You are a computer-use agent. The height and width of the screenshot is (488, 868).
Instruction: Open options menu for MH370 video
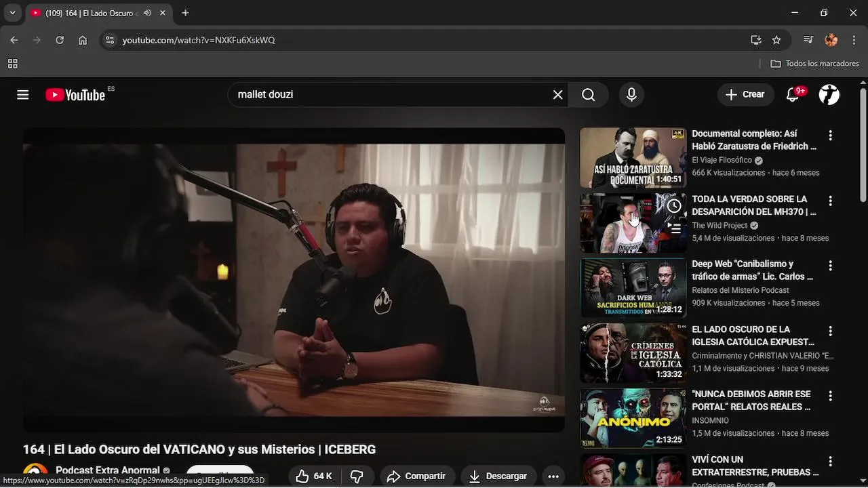[830, 201]
